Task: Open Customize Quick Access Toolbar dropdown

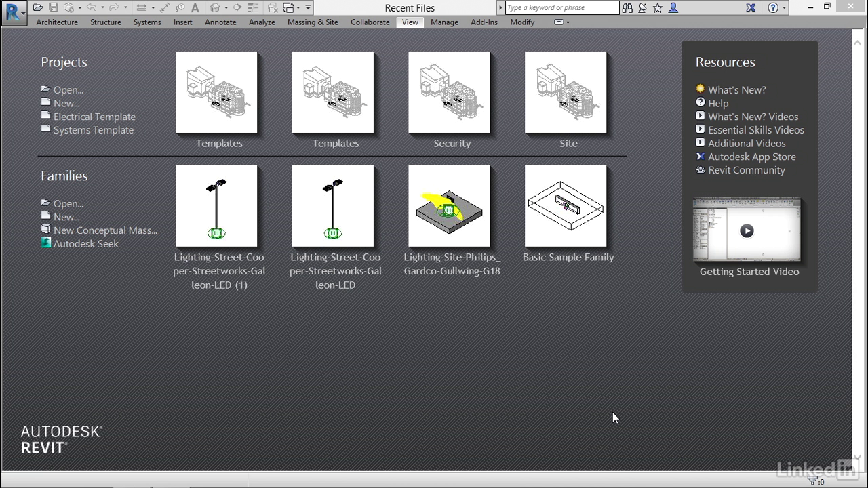Action: pos(308,8)
